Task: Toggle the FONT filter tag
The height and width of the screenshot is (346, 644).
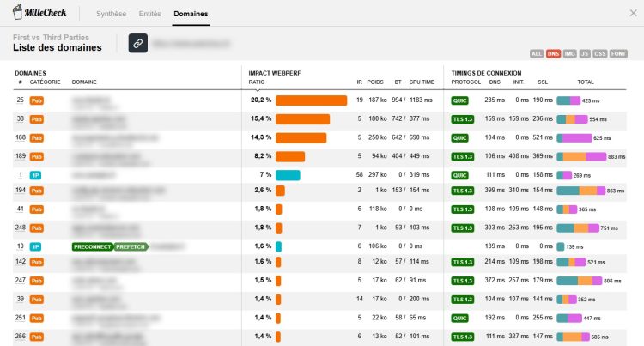Action: tap(618, 54)
